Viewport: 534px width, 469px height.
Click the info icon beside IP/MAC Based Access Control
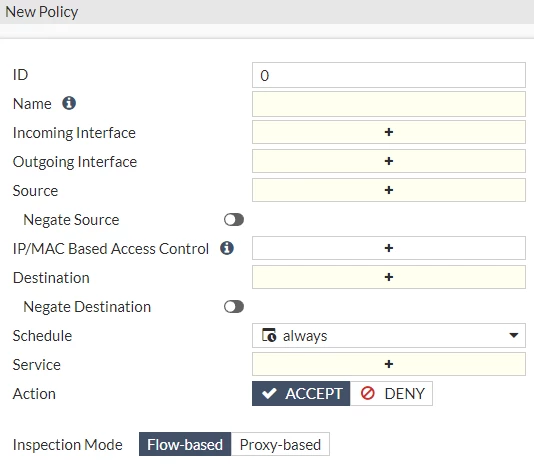tap(227, 248)
